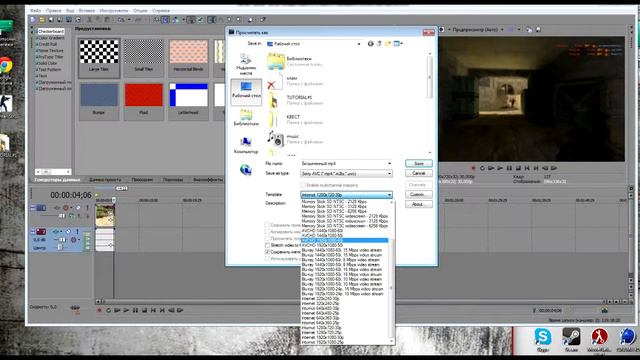The height and width of the screenshot is (360, 640).
Task: Select the КВЕСТ folder in file list
Action: (x=296, y=119)
